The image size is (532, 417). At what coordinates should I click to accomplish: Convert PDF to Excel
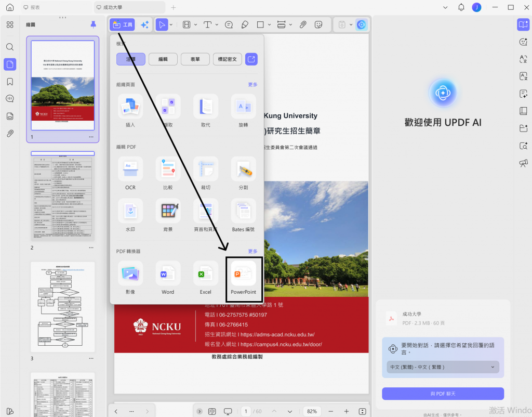pyautogui.click(x=206, y=278)
